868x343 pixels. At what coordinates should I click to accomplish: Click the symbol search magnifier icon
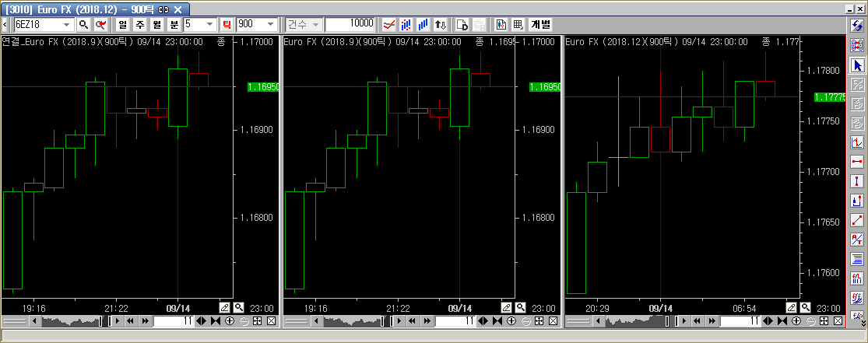(x=83, y=24)
